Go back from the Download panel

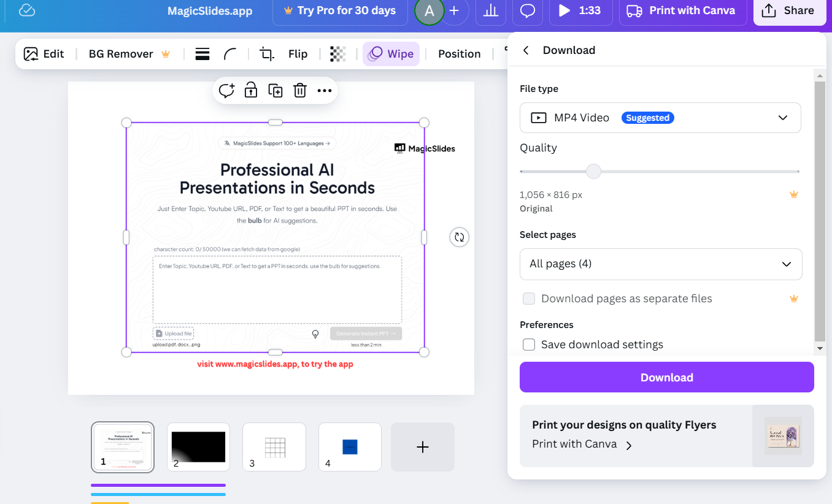(526, 50)
